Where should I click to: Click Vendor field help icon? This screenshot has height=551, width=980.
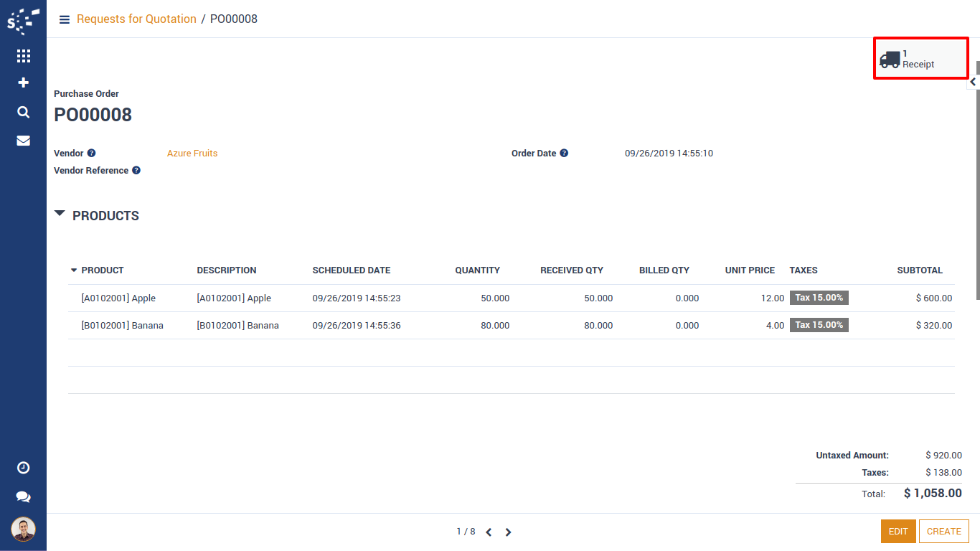(x=91, y=154)
